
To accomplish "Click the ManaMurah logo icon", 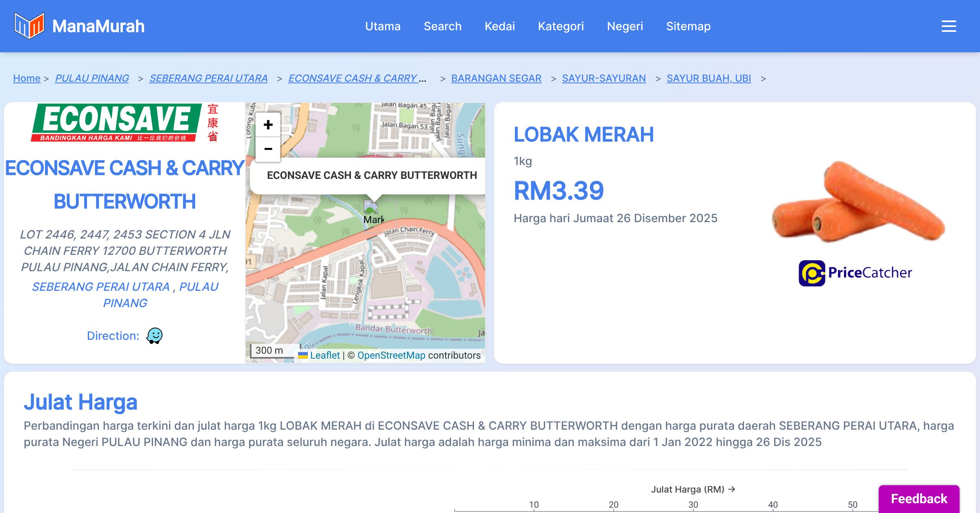I will pos(29,26).
